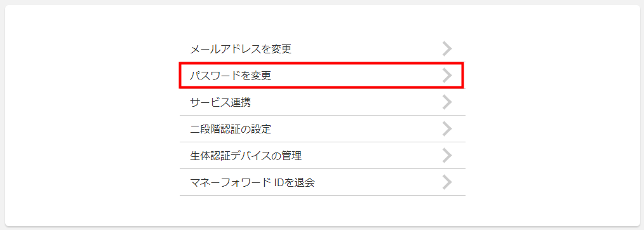
Task: Select the withdraw Money Forward ID row
Action: tap(323, 182)
